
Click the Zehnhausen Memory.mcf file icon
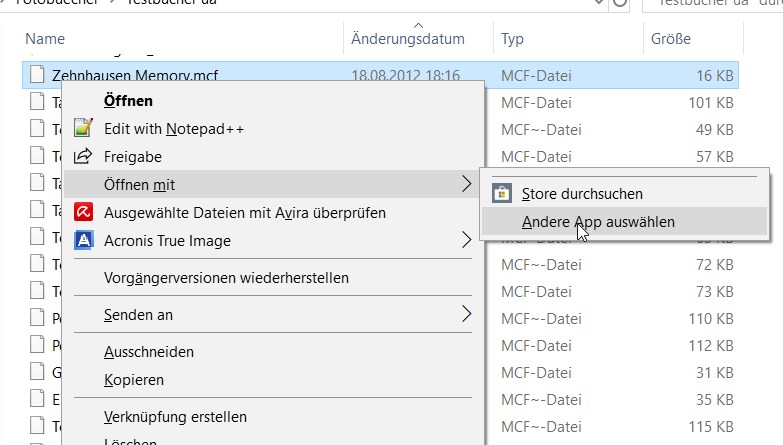[37, 74]
